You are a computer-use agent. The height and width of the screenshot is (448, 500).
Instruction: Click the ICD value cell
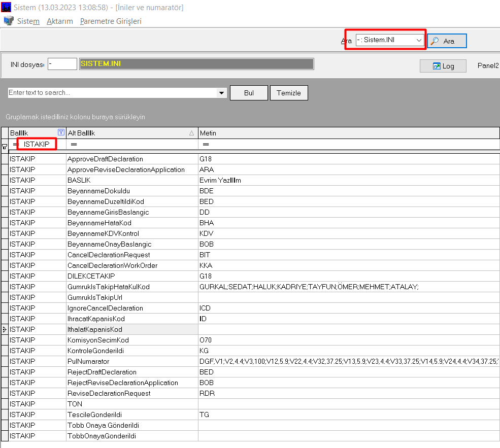349,308
